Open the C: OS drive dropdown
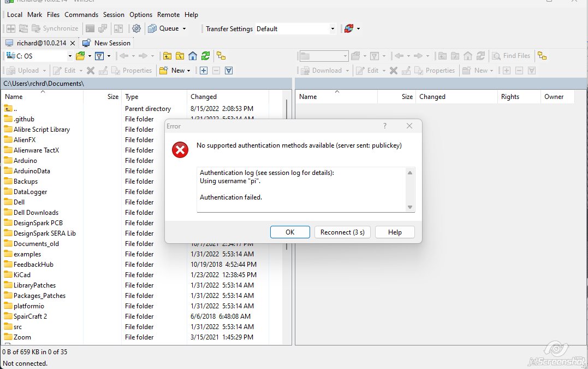The height and width of the screenshot is (369, 588). pos(70,55)
